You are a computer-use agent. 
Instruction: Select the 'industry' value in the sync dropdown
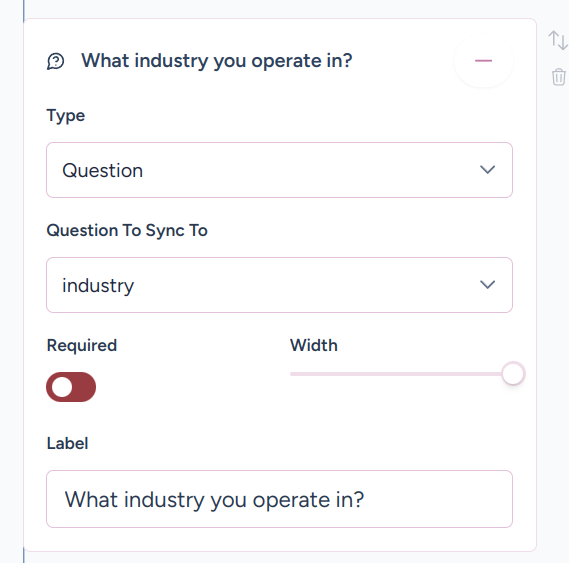click(98, 286)
